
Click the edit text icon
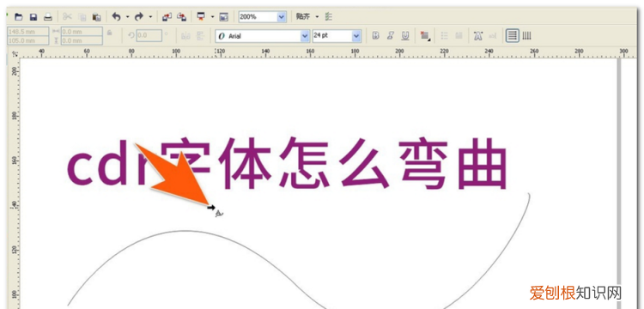point(493,36)
